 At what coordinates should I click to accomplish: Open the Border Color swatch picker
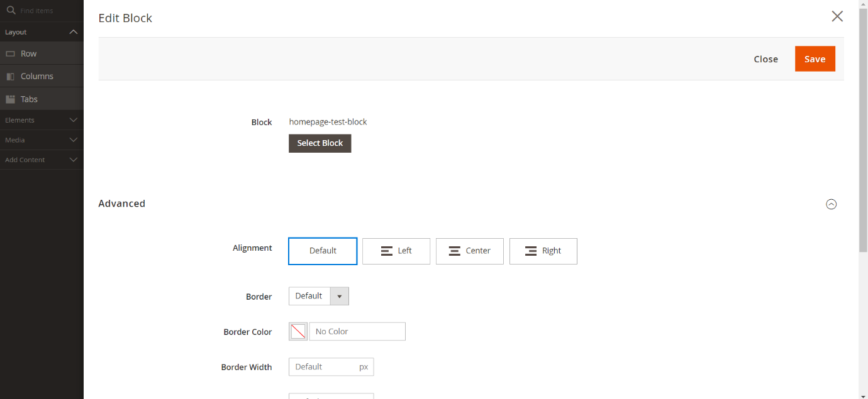298,332
